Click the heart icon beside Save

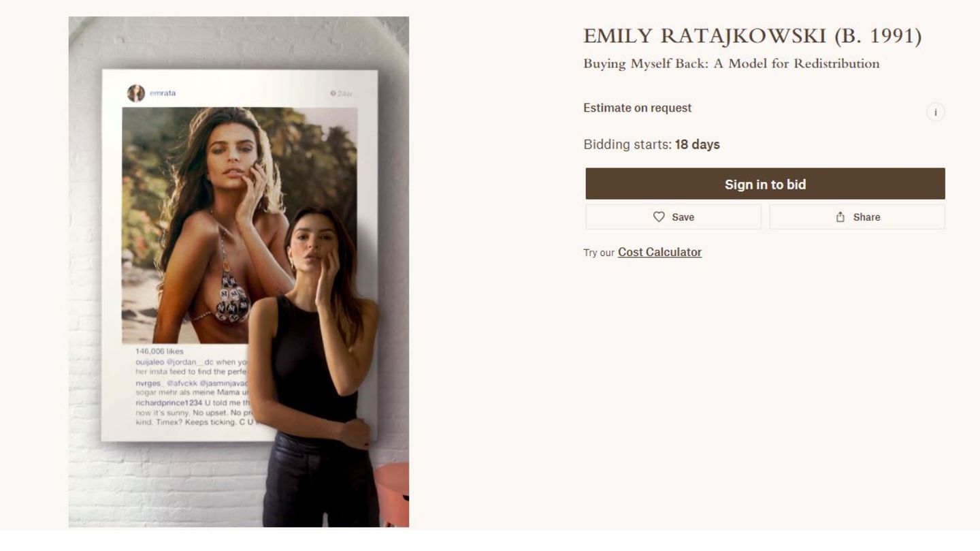pyautogui.click(x=659, y=217)
